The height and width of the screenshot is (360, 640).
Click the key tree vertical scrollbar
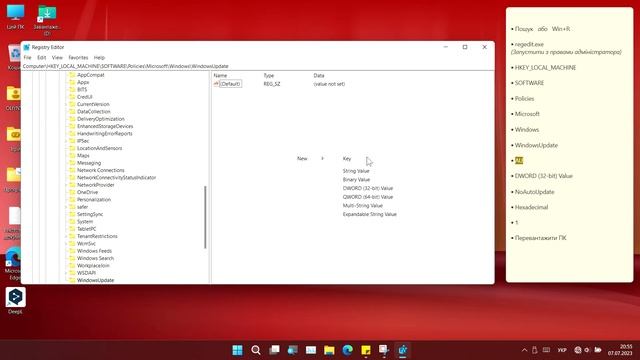click(x=205, y=217)
